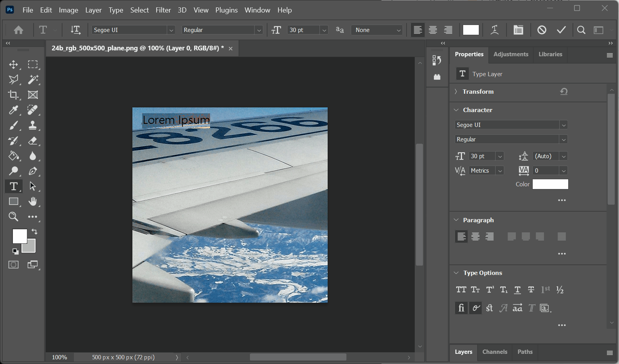The width and height of the screenshot is (619, 364).
Task: Select the Move tool
Action: [x=13, y=64]
